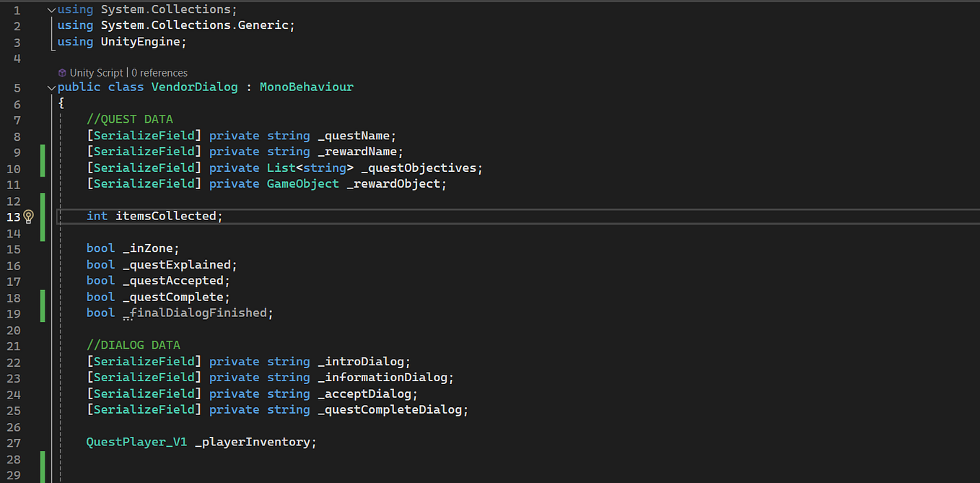Collapse the using directives with the chevron
This screenshot has height=483, width=980.
click(51, 9)
